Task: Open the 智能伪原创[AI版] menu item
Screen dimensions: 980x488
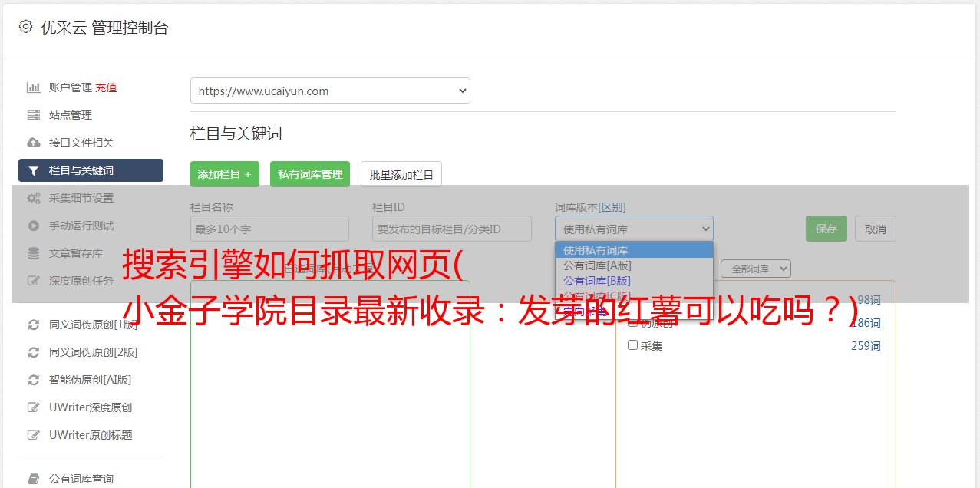Action: tap(90, 380)
